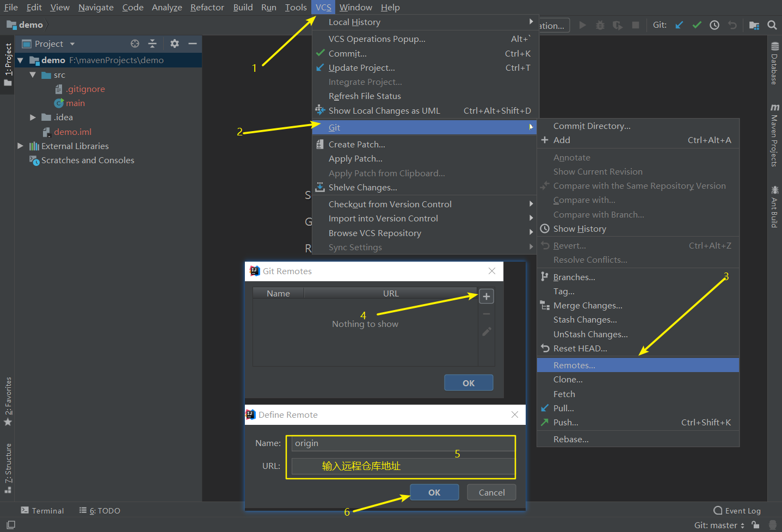Click Git update project arrow in toolbar
This screenshot has height=532, width=782.
pyautogui.click(x=679, y=25)
